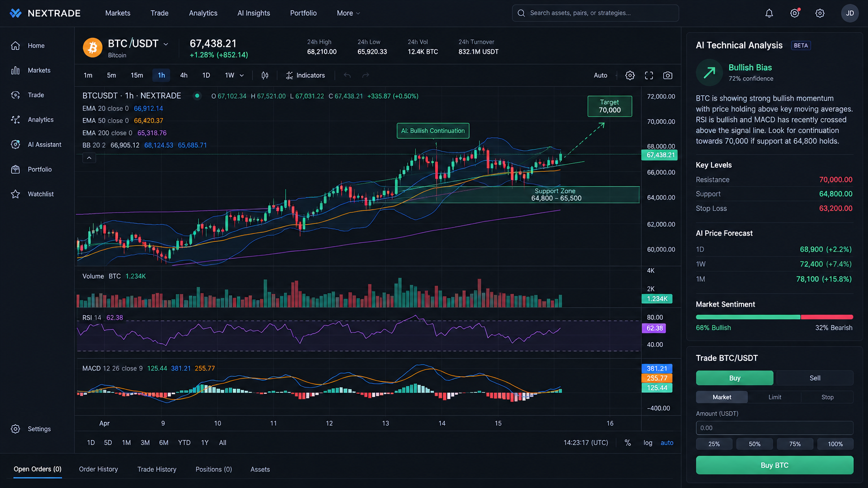868x488 pixels.
Task: Choose Limit order type
Action: click(x=775, y=397)
